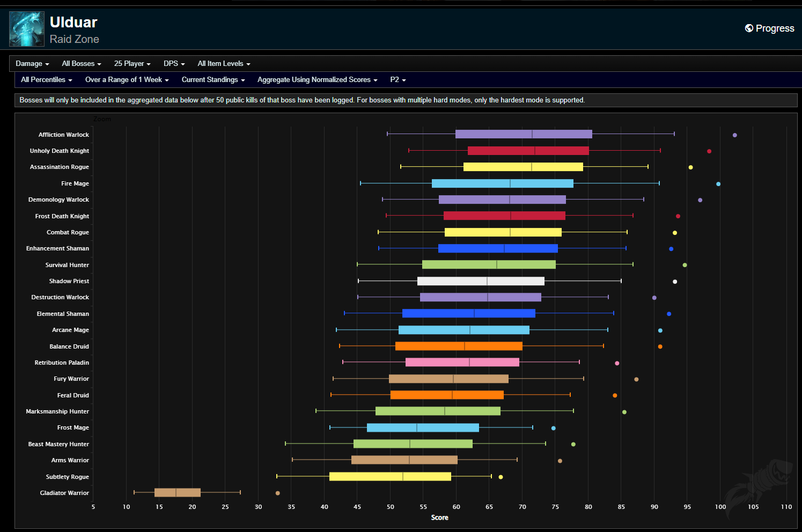Screen dimensions: 802x532
Task: Click the Assassination Rogue yellow box bar
Action: [523, 167]
